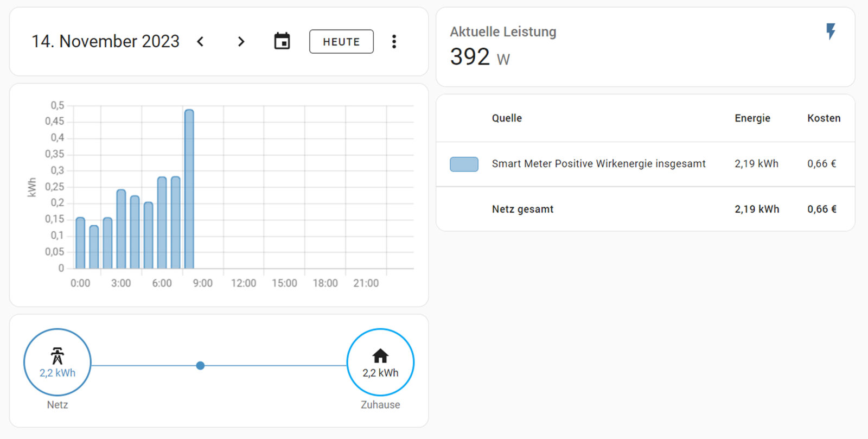Click the Quelle column header
868x439 pixels.
tap(507, 118)
